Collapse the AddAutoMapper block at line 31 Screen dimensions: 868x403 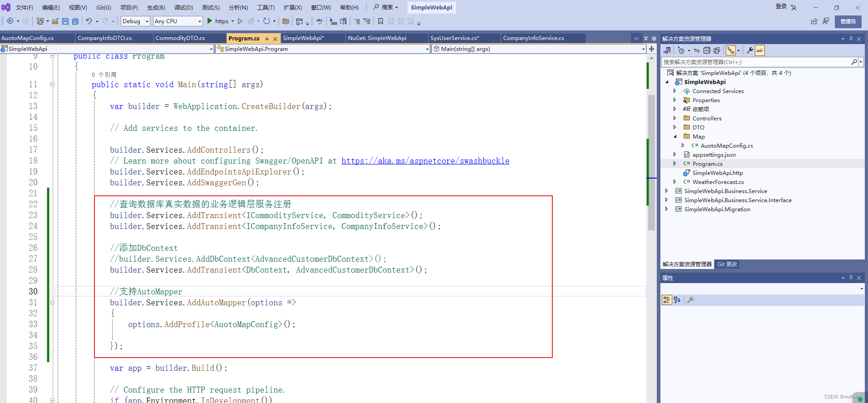[52, 302]
